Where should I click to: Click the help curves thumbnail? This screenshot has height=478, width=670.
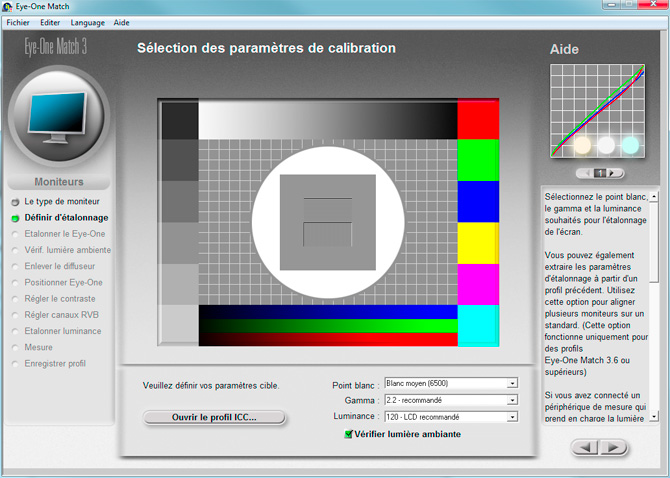point(597,111)
